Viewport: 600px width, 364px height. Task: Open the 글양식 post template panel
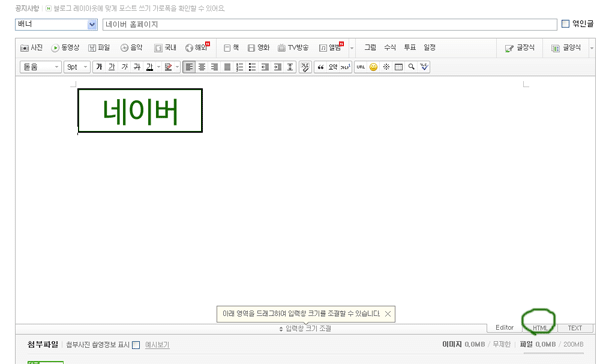click(566, 48)
